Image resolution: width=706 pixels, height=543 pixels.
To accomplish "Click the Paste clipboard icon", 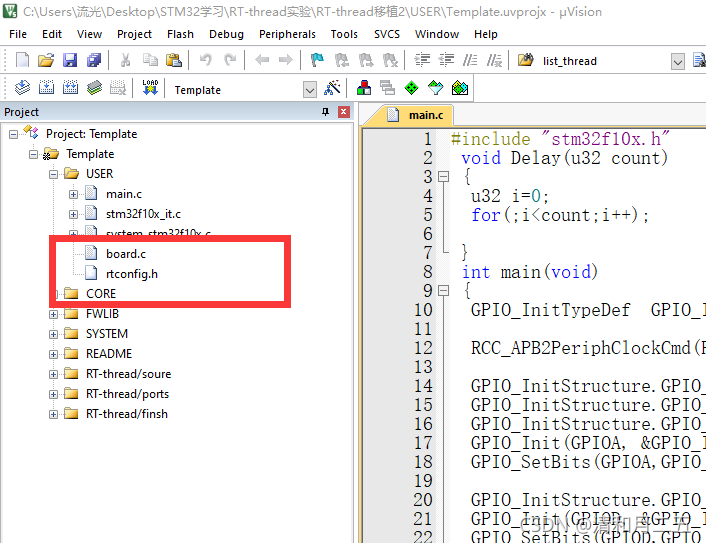I will [x=174, y=60].
